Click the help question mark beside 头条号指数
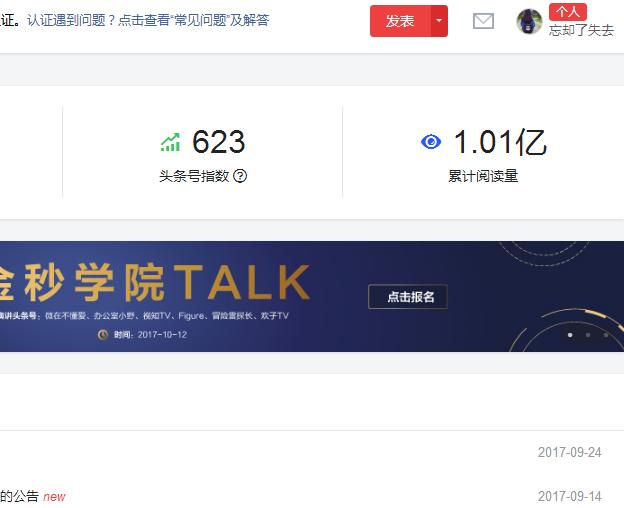Screen dimensions: 624x508 240,176
